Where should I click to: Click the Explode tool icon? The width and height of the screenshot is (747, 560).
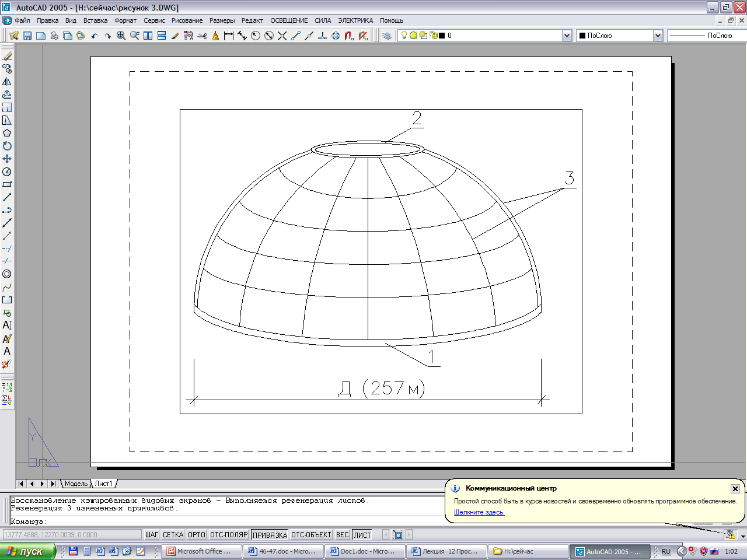click(7, 364)
